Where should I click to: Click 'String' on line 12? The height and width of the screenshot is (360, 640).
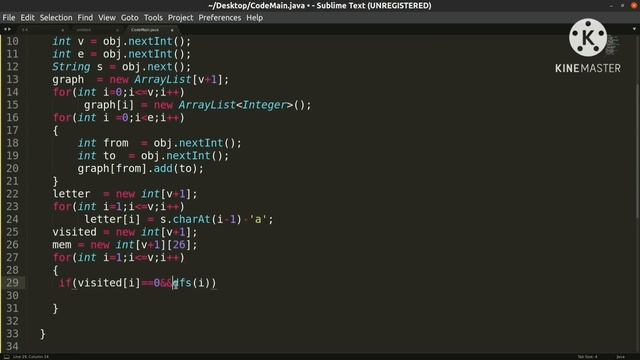click(71, 67)
